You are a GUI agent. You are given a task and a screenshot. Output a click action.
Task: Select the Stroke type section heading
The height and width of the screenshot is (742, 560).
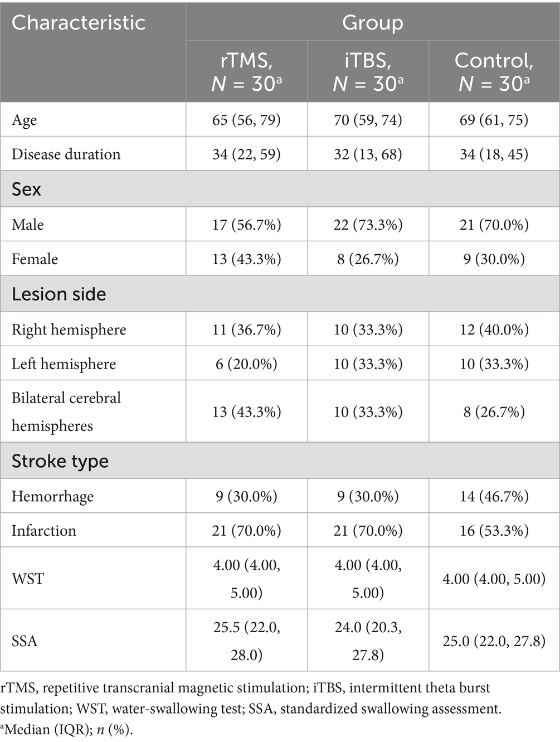(x=60, y=461)
